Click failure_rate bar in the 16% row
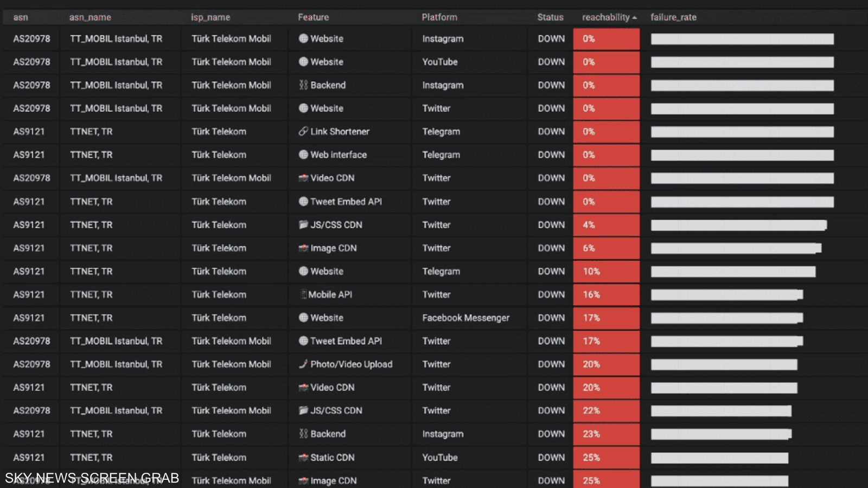This screenshot has height=488, width=868. (727, 295)
